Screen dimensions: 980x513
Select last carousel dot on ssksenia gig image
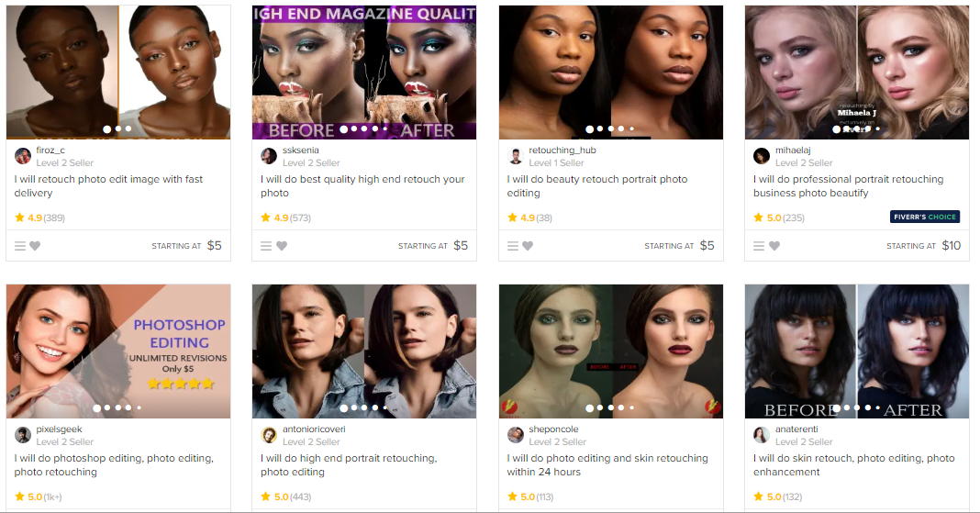(x=385, y=128)
